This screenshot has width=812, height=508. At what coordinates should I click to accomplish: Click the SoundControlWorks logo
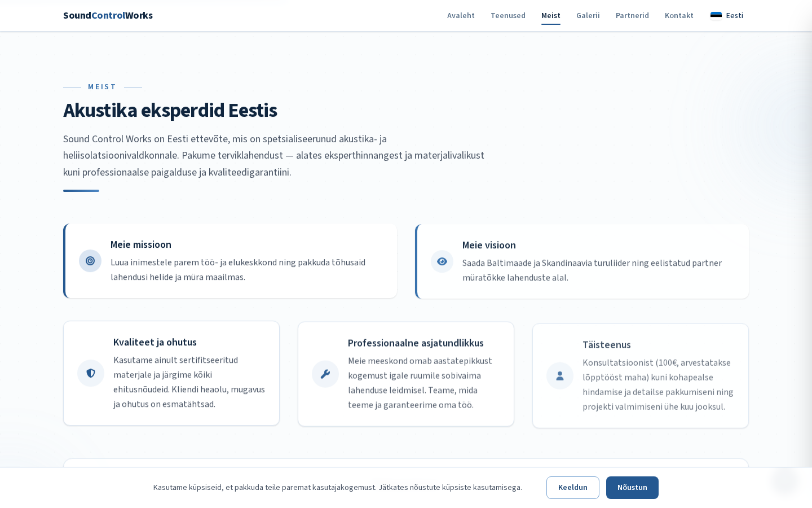pyautogui.click(x=108, y=15)
